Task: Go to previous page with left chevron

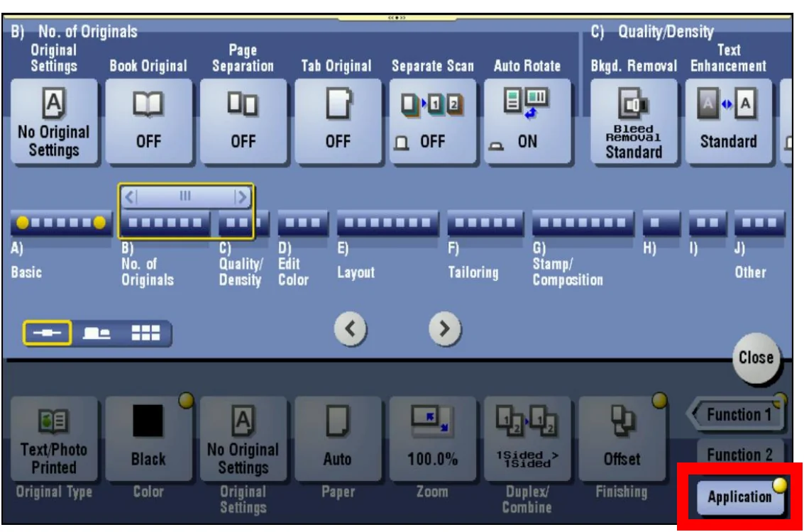Action: (x=351, y=328)
